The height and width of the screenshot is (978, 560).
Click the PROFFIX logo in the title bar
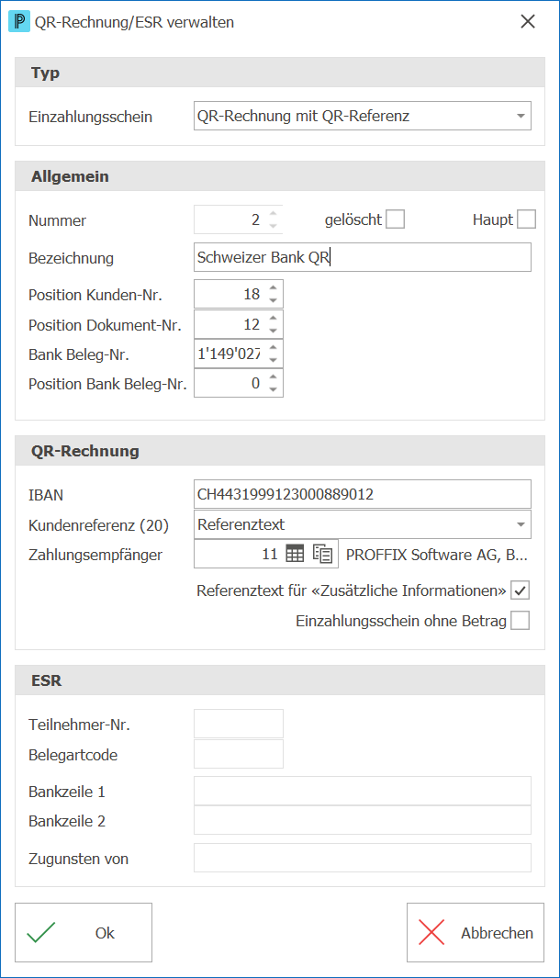[x=18, y=21]
